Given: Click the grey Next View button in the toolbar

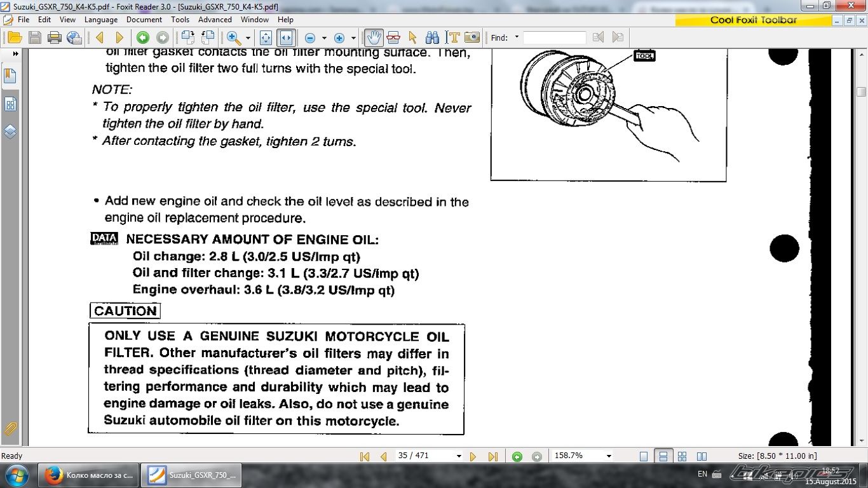Looking at the screenshot, I should pyautogui.click(x=163, y=37).
